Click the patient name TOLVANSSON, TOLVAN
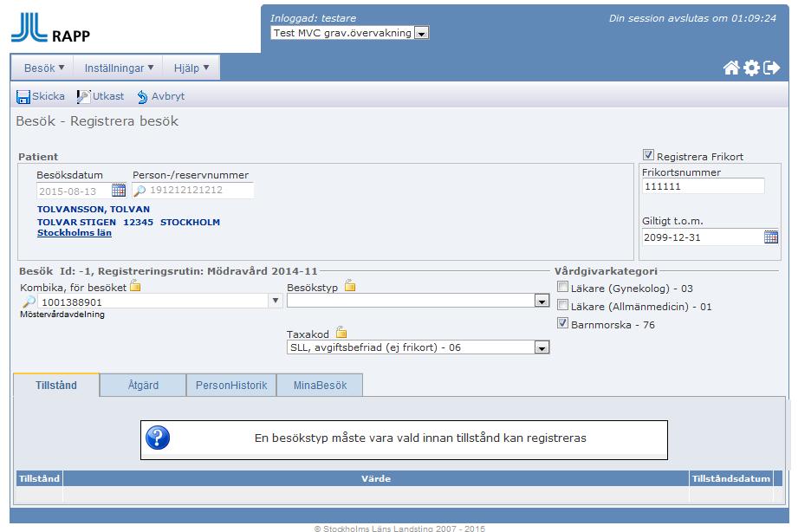 tap(94, 209)
